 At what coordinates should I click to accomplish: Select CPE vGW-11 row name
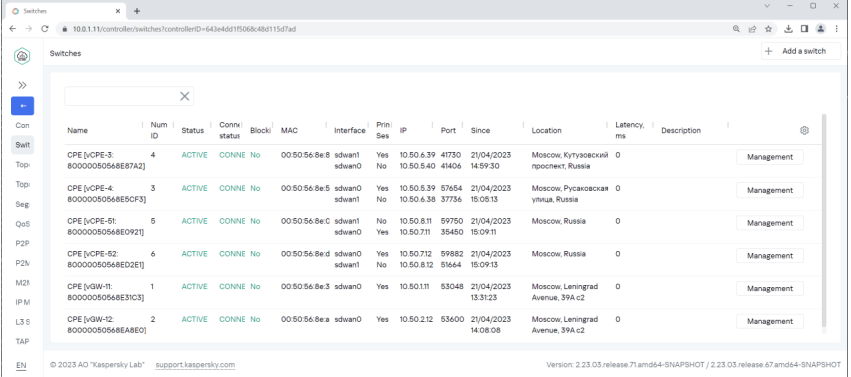pyautogui.click(x=105, y=292)
